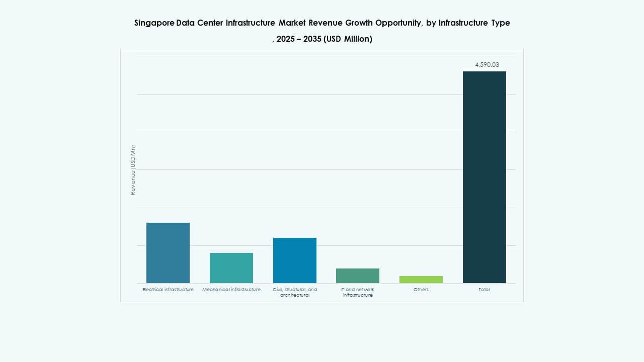Viewport: 644px width, 362px height.
Task: Click the green Others bar
Action: point(421,280)
